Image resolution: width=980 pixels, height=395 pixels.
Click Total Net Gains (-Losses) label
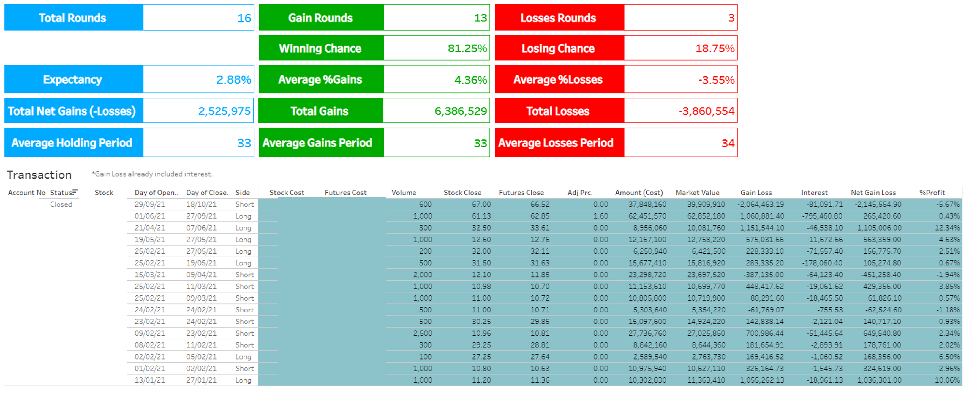pos(72,111)
